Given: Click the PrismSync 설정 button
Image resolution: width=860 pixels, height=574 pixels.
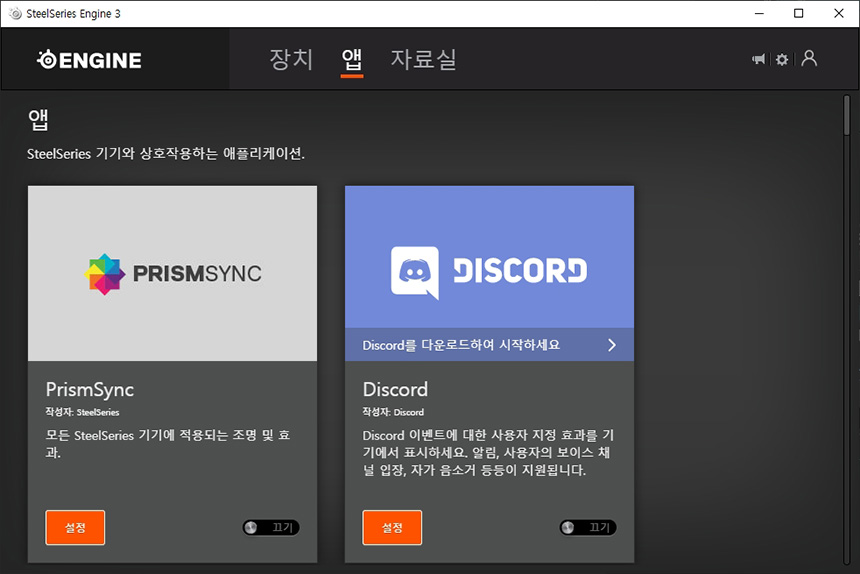Looking at the screenshot, I should 75,527.
